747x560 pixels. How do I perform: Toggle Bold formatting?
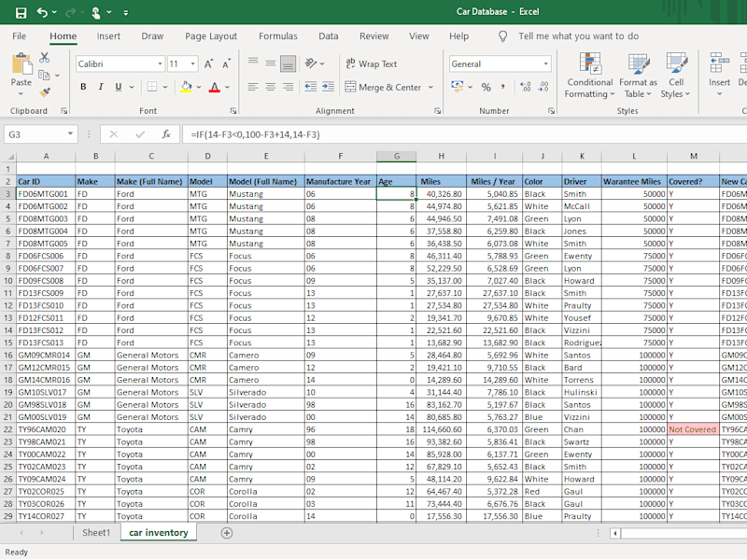83,87
